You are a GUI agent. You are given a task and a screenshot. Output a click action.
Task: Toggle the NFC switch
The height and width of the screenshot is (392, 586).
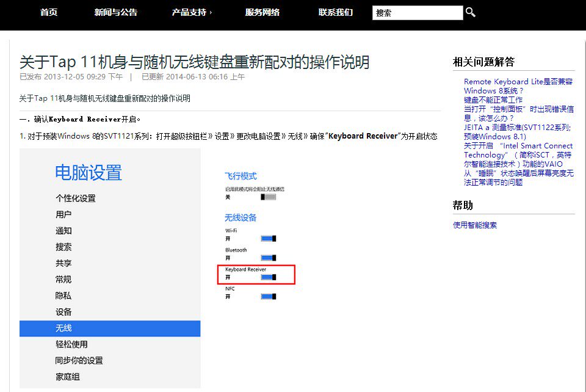pyautogui.click(x=269, y=297)
